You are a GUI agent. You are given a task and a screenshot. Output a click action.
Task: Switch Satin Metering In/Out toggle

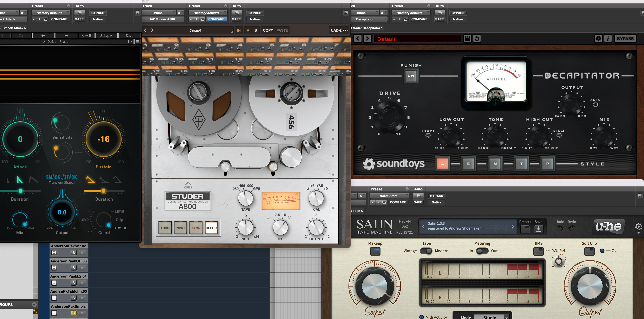point(482,251)
